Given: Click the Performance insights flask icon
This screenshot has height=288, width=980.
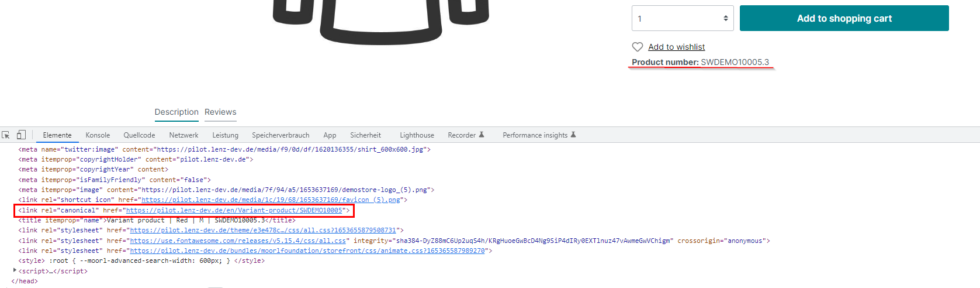Looking at the screenshot, I should tap(573, 135).
